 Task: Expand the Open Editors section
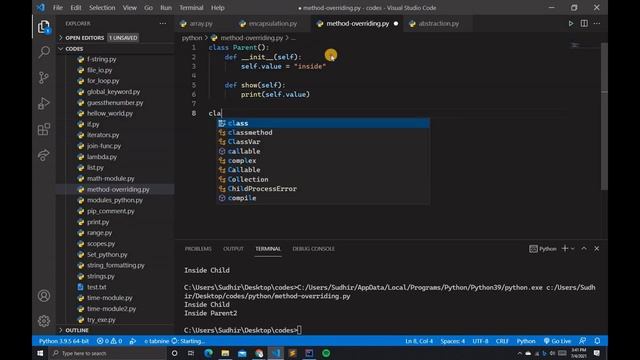coord(85,38)
